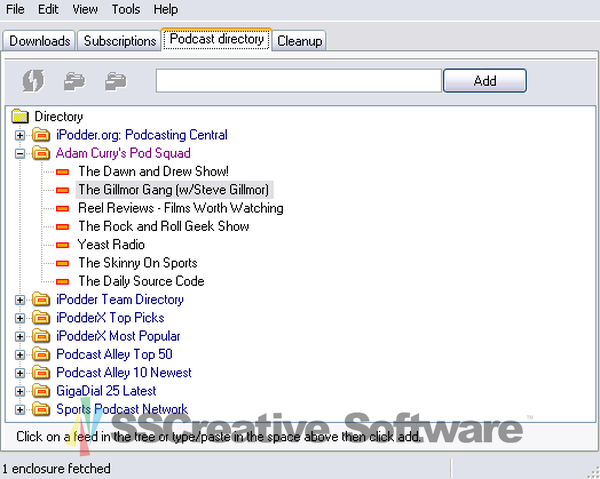Screen dimensions: 600x479
Task: Select The Rock and Roll Geek Show
Action: coord(164,226)
